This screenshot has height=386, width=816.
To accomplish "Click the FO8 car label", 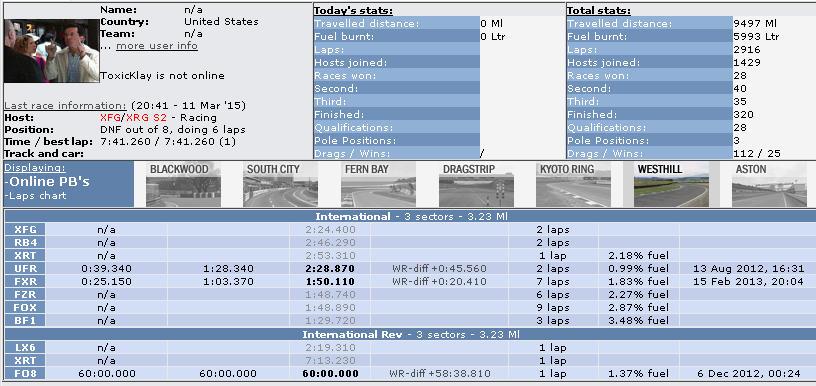I will tap(26, 374).
